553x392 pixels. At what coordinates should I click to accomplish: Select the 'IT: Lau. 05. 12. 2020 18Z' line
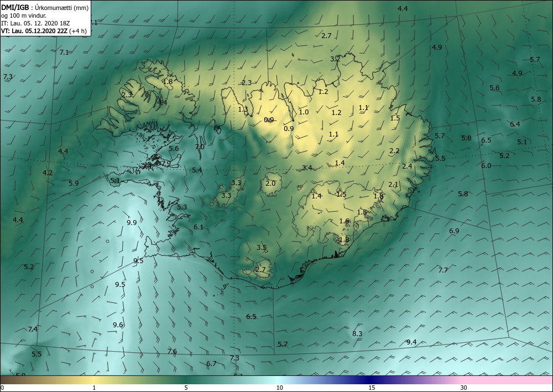[x=35, y=23]
